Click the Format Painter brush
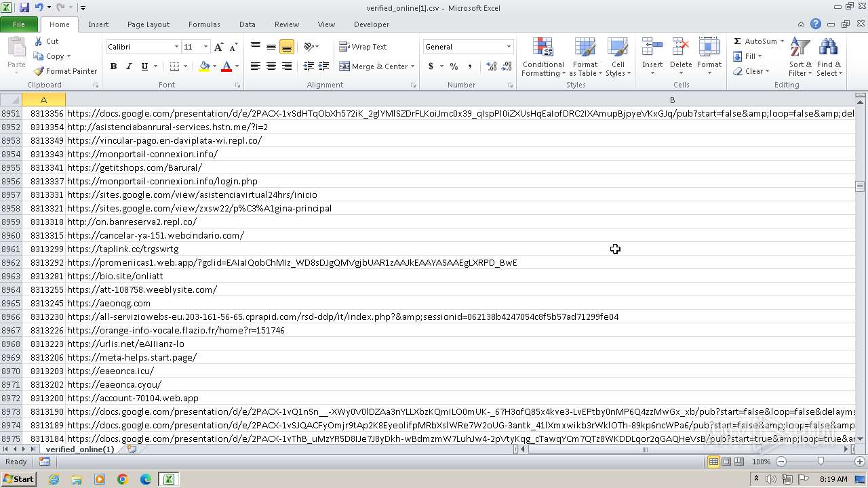This screenshot has width=868, height=488. point(39,71)
